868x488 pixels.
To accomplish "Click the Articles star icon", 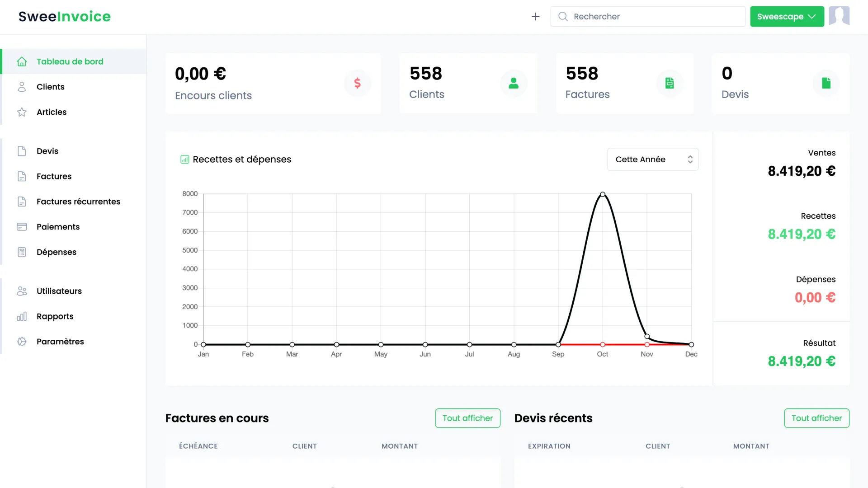I will tap(22, 112).
